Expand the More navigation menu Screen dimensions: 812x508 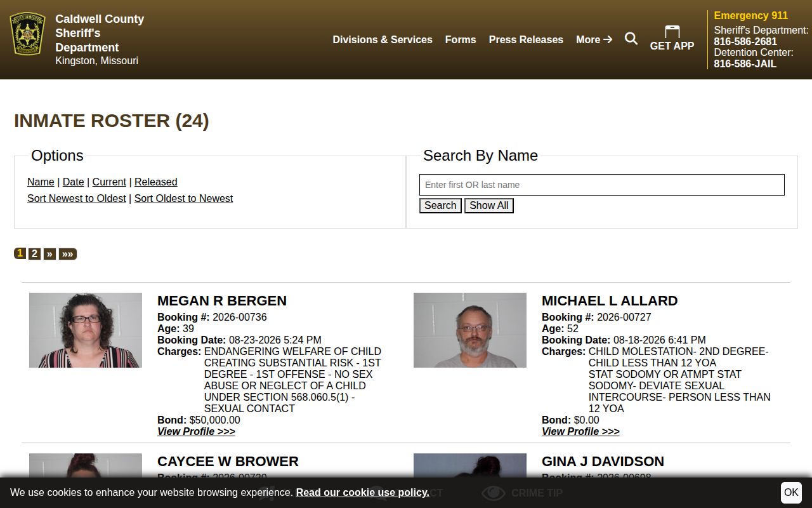(594, 39)
